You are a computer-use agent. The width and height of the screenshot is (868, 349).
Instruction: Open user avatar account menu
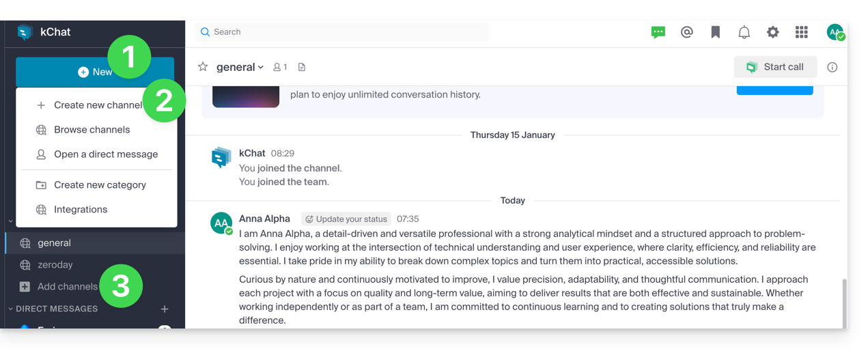point(835,32)
